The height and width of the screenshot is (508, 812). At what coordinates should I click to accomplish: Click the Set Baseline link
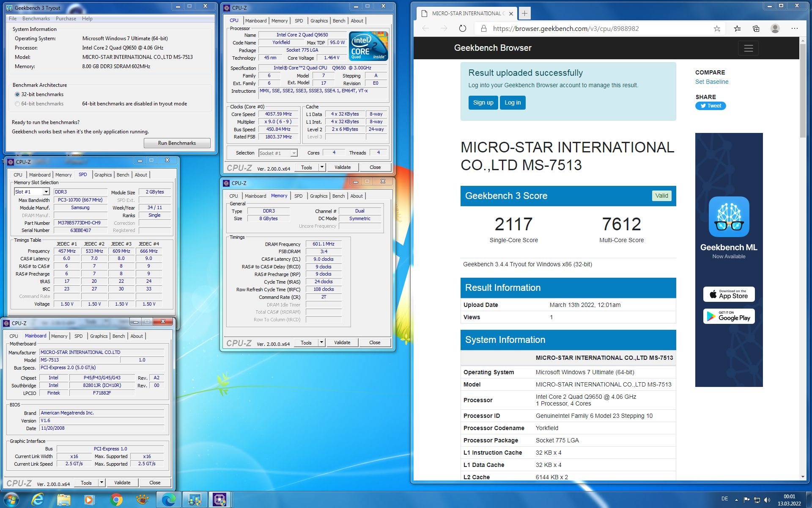(x=712, y=82)
